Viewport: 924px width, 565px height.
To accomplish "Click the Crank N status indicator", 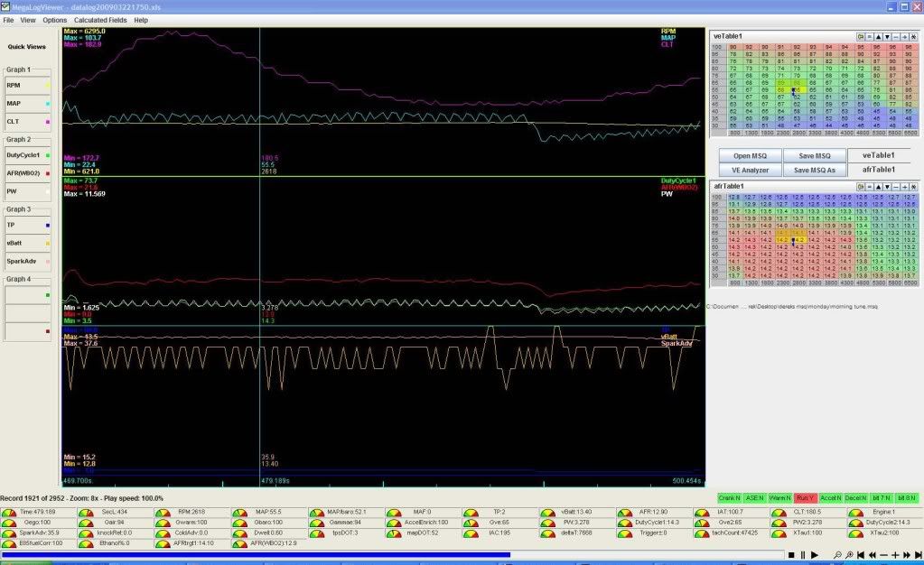I will 730,498.
